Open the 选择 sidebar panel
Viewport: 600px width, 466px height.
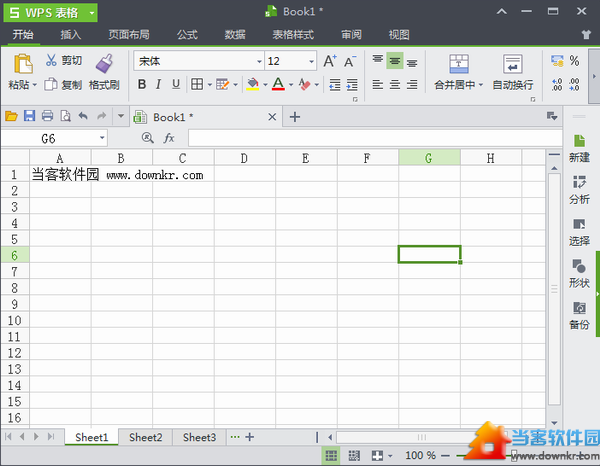tap(579, 232)
